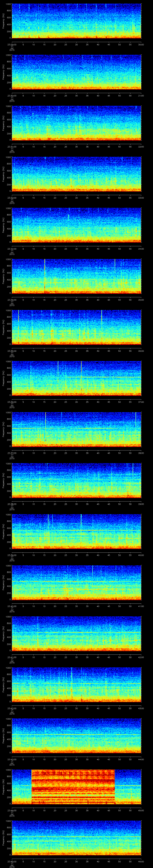Click the 35:00 end time label
Image resolution: width=153 pixels, height=868 pixels.
[141, 300]
